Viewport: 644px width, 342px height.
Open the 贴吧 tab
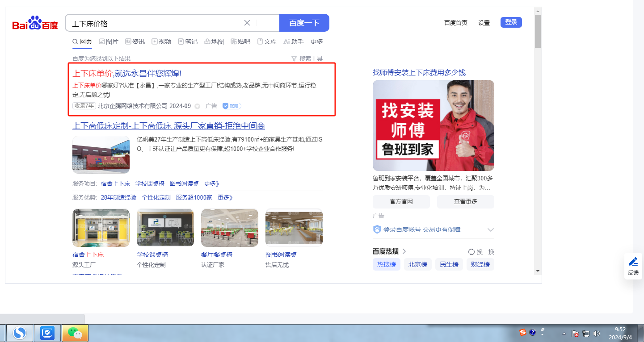click(240, 42)
